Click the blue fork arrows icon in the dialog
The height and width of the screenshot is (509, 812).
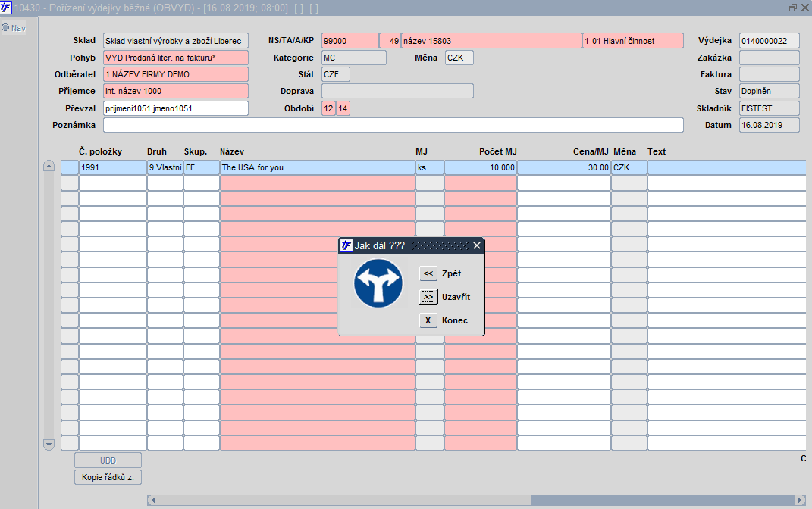tap(378, 283)
